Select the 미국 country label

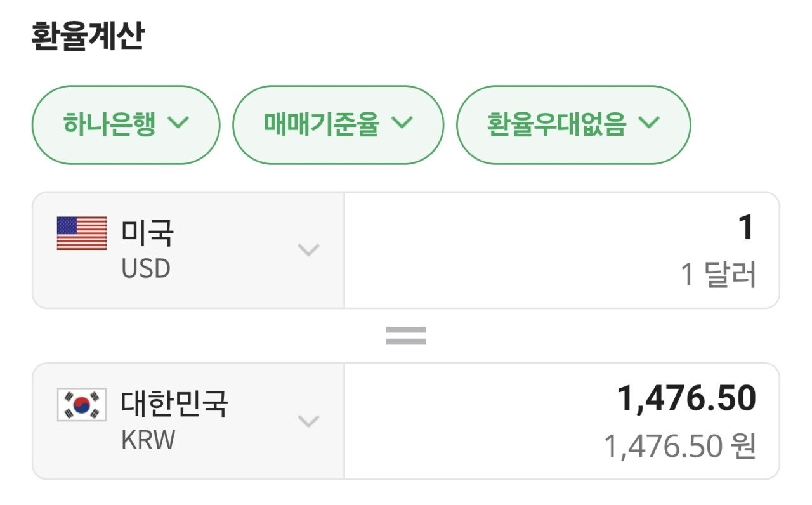[147, 233]
